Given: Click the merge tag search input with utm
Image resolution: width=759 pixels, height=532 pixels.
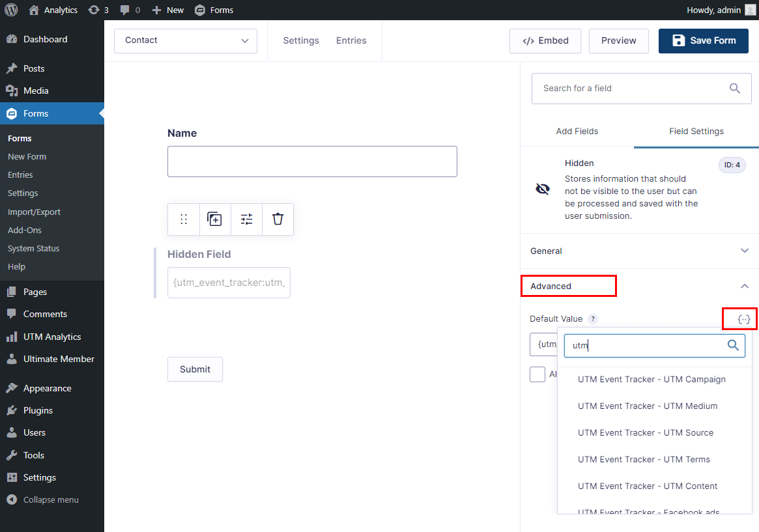Looking at the screenshot, I should [x=655, y=345].
